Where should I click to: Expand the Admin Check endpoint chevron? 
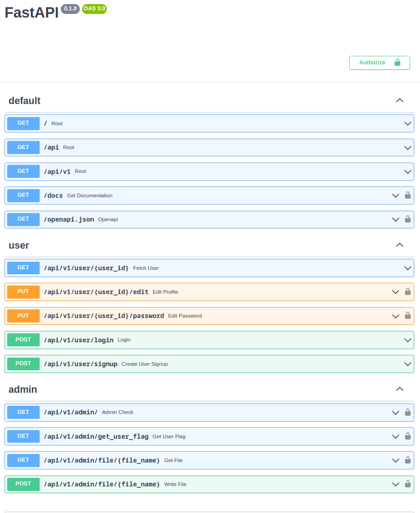tap(396, 413)
